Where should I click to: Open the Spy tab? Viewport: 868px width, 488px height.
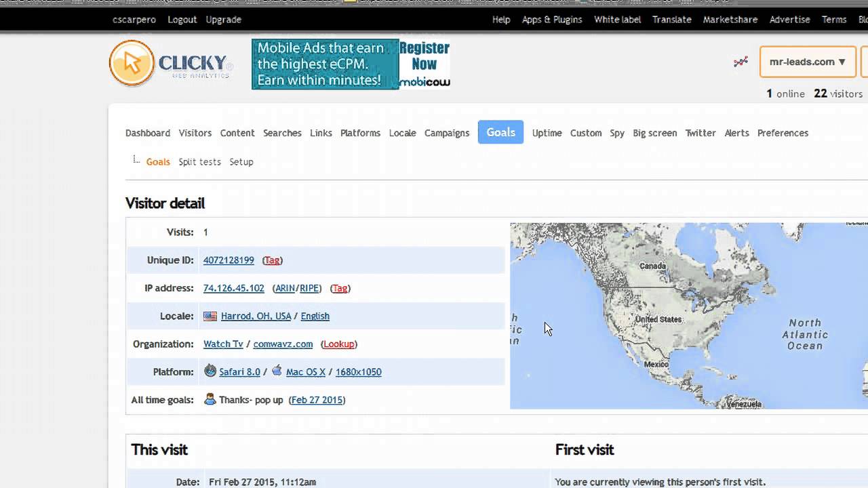point(617,133)
